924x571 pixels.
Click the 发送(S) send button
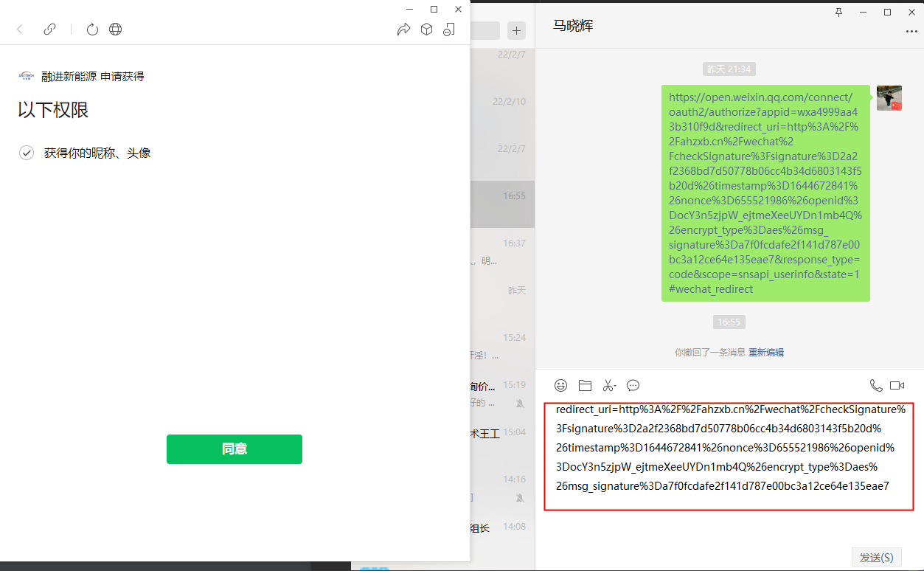tap(876, 557)
